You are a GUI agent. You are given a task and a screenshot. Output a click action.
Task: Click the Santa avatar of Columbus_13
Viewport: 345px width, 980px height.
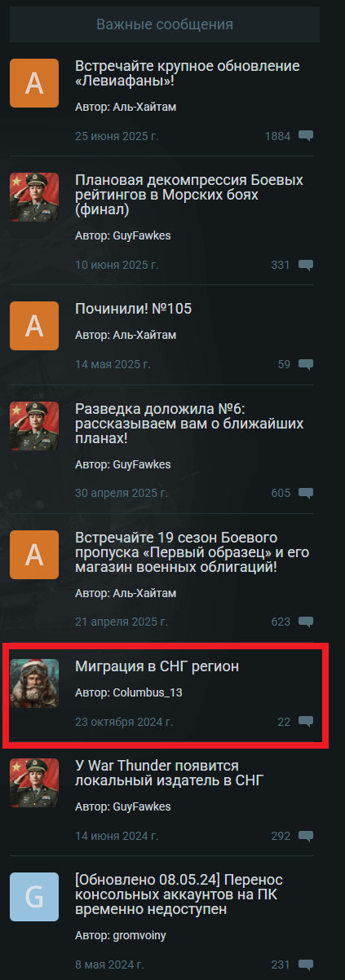pos(34,683)
